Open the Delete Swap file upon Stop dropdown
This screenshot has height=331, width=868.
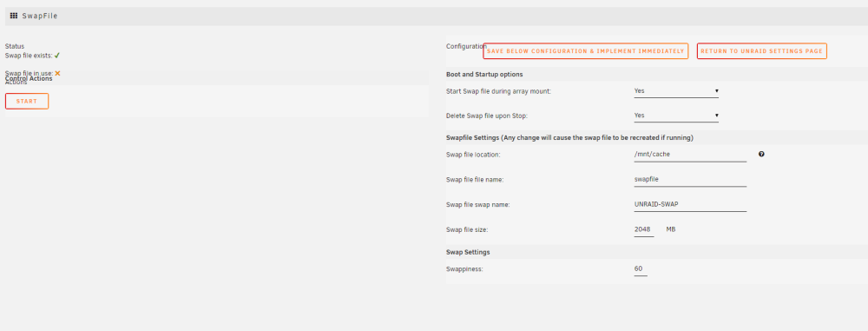pyautogui.click(x=676, y=116)
